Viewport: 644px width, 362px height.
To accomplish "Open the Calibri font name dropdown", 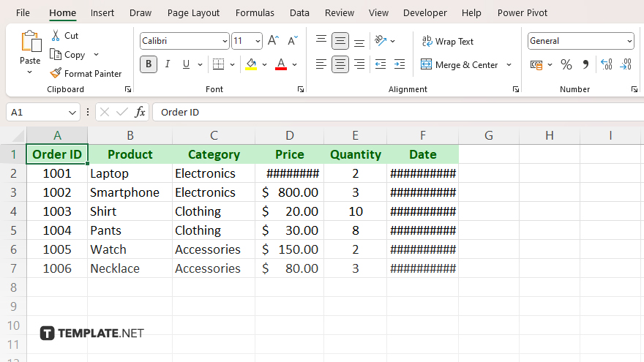I will [x=225, y=41].
